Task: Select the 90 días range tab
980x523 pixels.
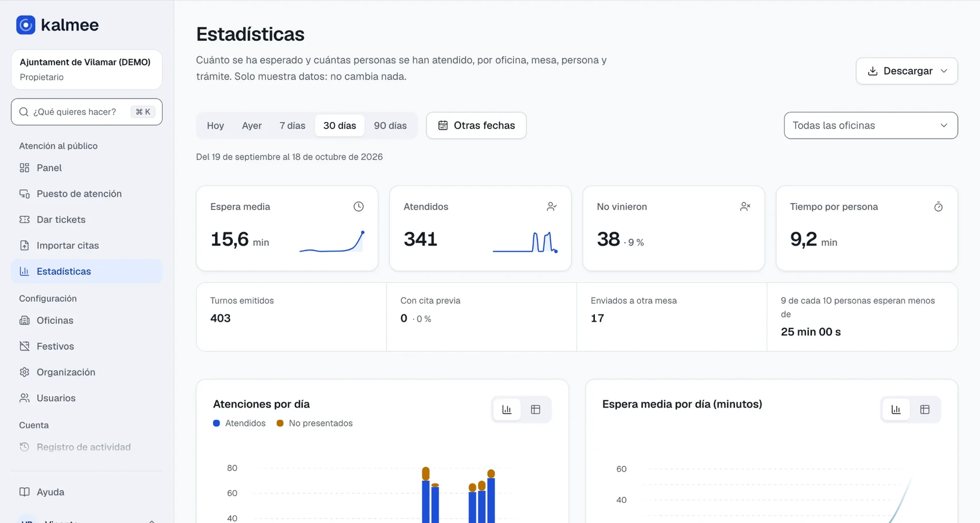Action: click(x=390, y=125)
